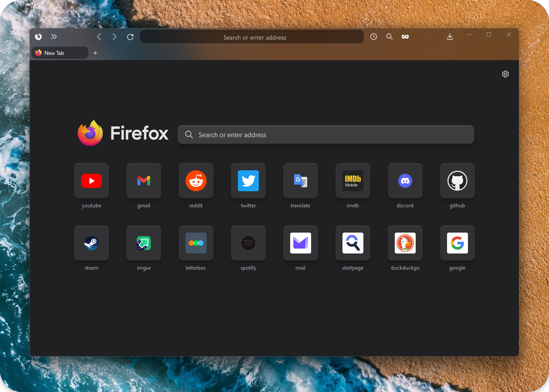
Task: View browsing history via the clock icon
Action: pyautogui.click(x=373, y=37)
